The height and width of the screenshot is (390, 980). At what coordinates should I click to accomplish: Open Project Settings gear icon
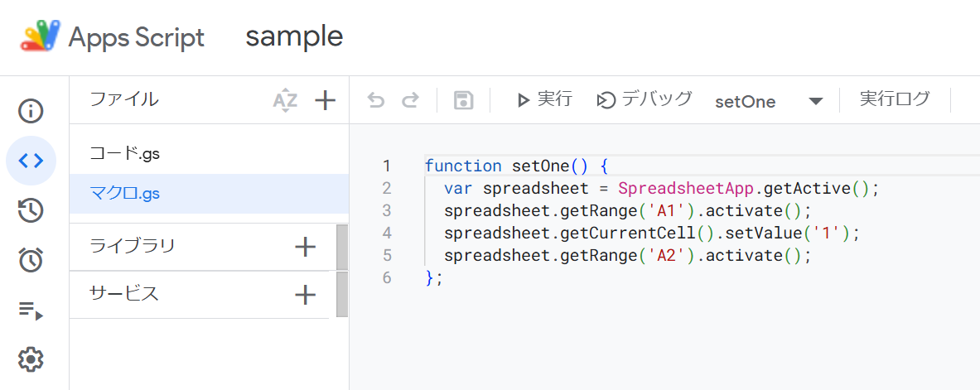(31, 360)
